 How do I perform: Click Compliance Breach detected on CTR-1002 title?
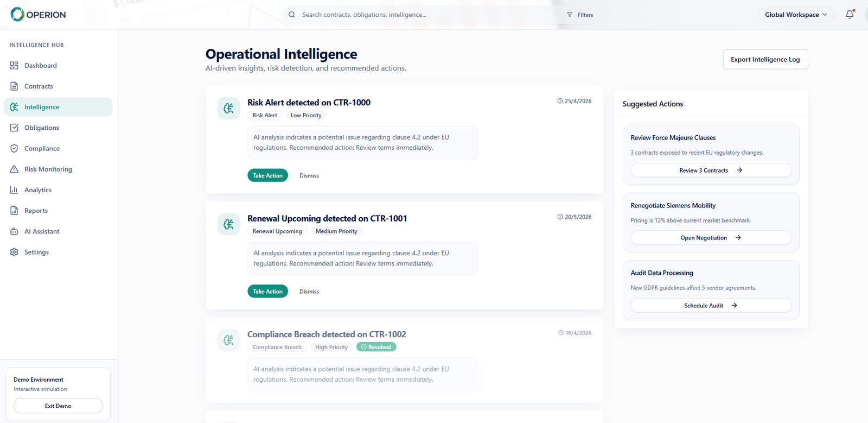pyautogui.click(x=327, y=334)
